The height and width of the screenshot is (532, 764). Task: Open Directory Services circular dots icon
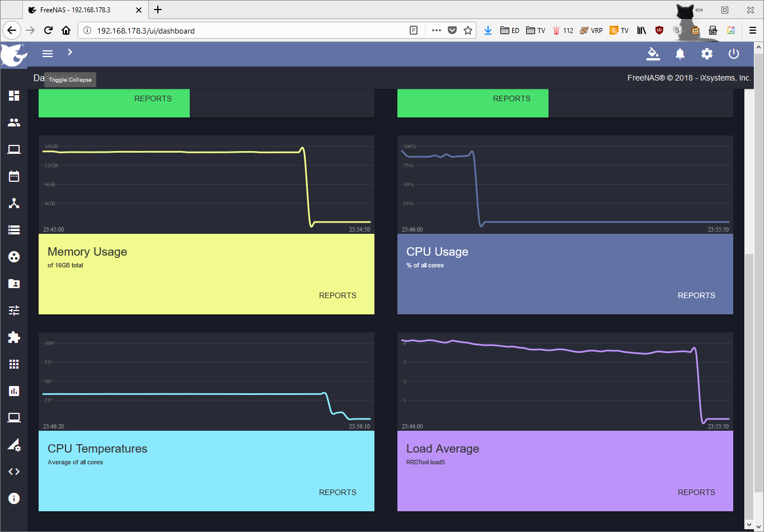click(x=14, y=257)
